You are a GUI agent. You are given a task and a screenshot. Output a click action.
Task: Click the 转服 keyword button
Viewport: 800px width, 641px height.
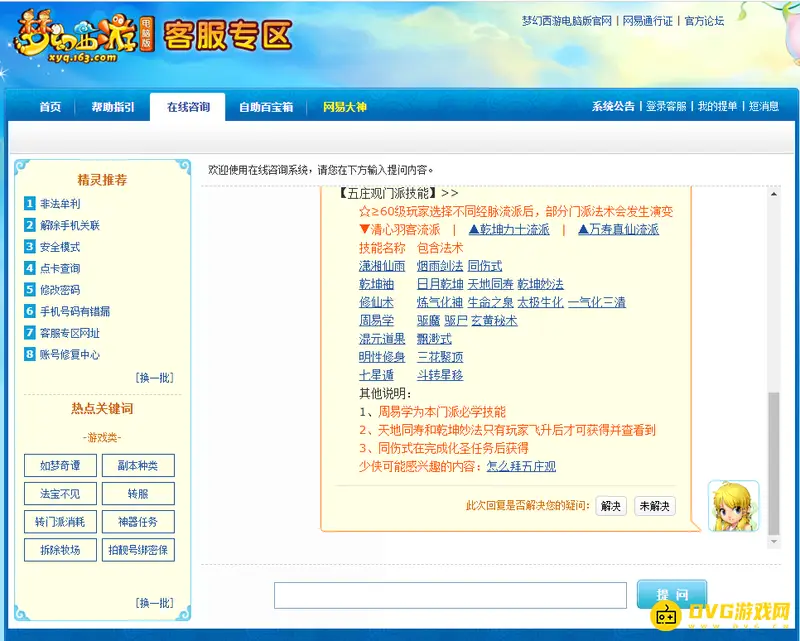click(138, 494)
